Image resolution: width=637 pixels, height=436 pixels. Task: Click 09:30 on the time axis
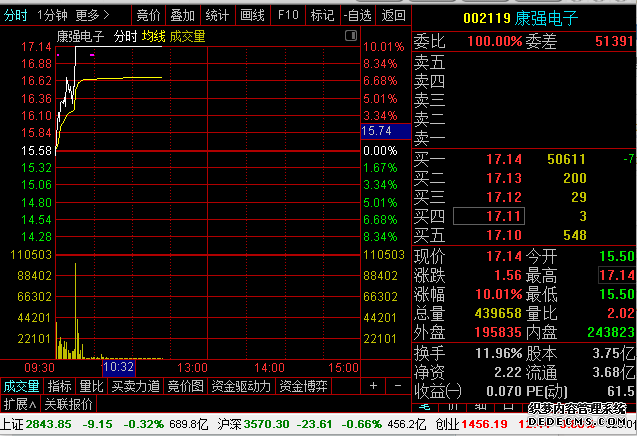[x=39, y=368]
